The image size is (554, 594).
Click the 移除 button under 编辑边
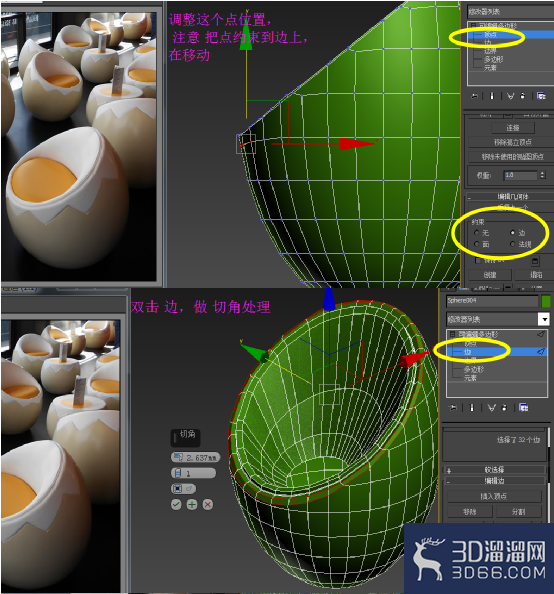coord(469,511)
